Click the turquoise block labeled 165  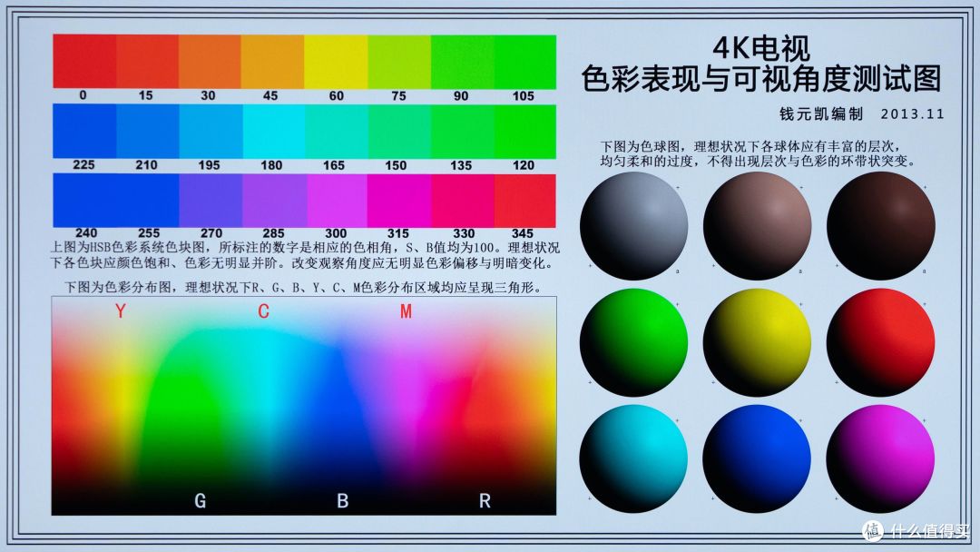tap(337, 132)
